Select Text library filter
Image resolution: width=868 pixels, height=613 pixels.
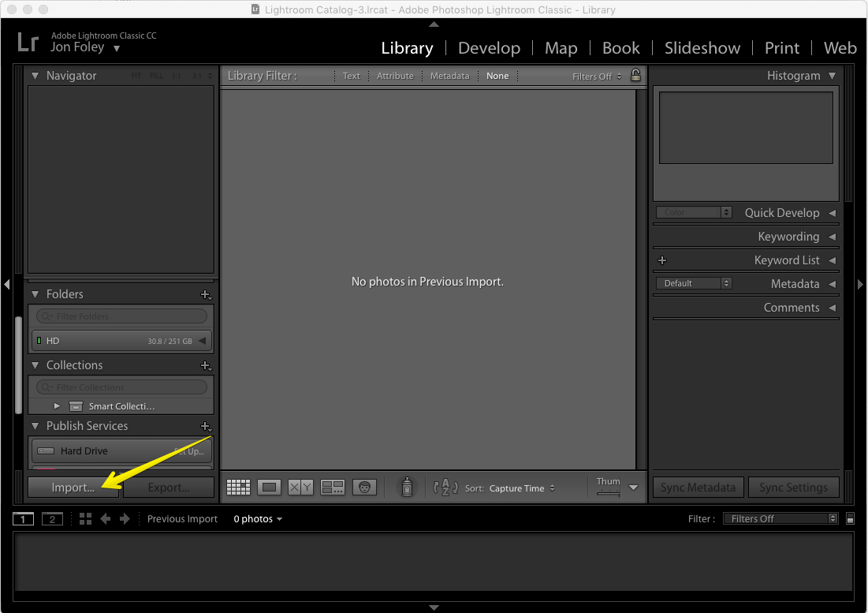[351, 76]
